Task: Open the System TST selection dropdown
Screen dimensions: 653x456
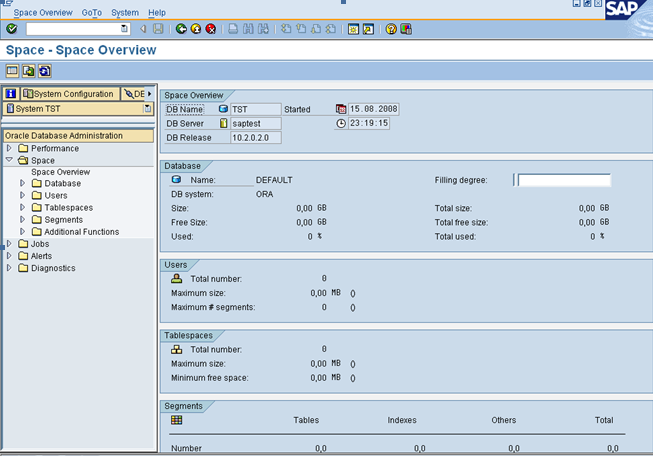Action: (147, 109)
